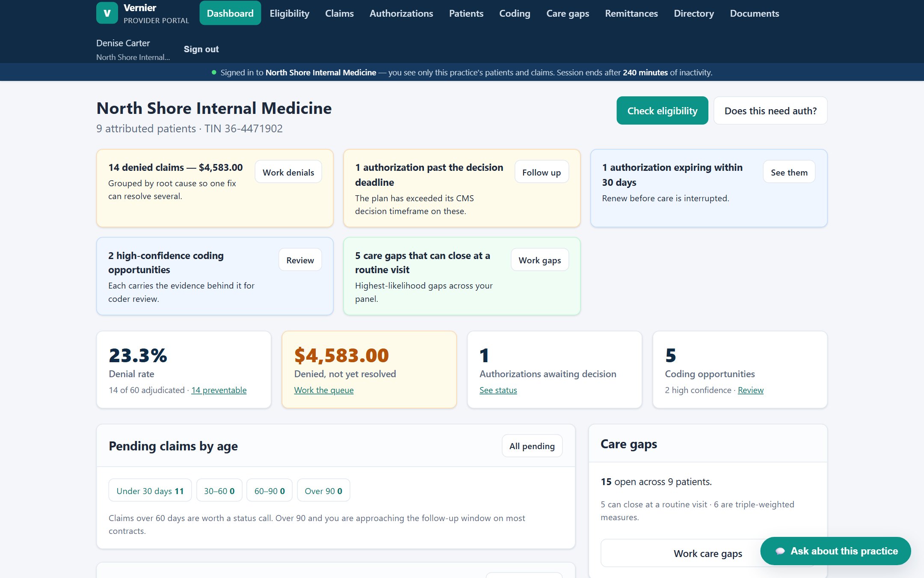Screen dimensions: 924x578
Task: Click the chat bubble icon in Ask about this practice
Action: pos(780,551)
